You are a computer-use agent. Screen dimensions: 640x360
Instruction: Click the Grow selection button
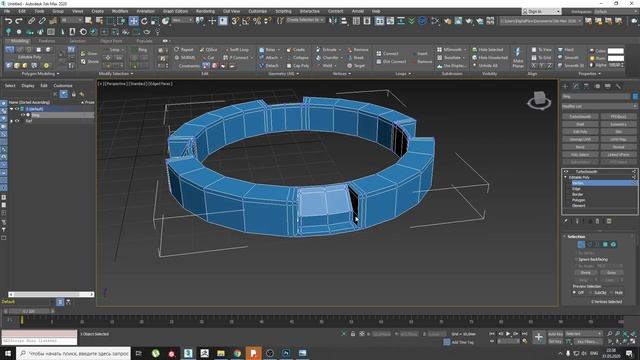611,272
